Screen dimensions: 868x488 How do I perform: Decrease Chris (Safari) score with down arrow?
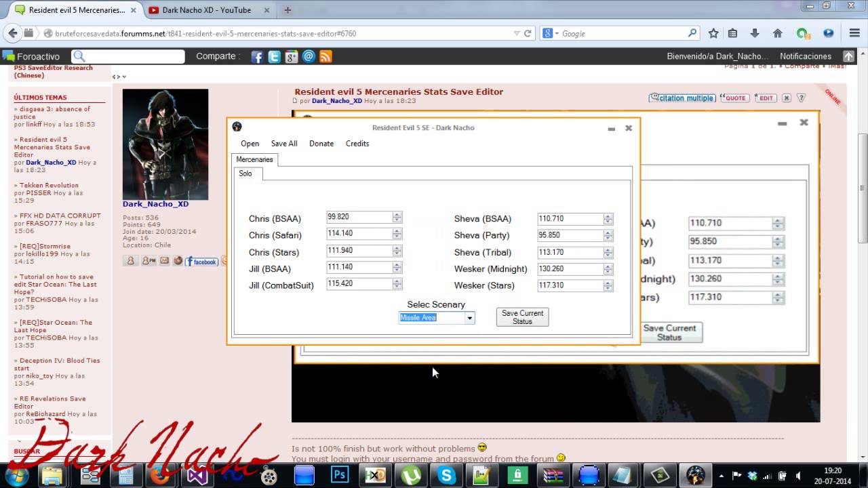pyautogui.click(x=397, y=237)
